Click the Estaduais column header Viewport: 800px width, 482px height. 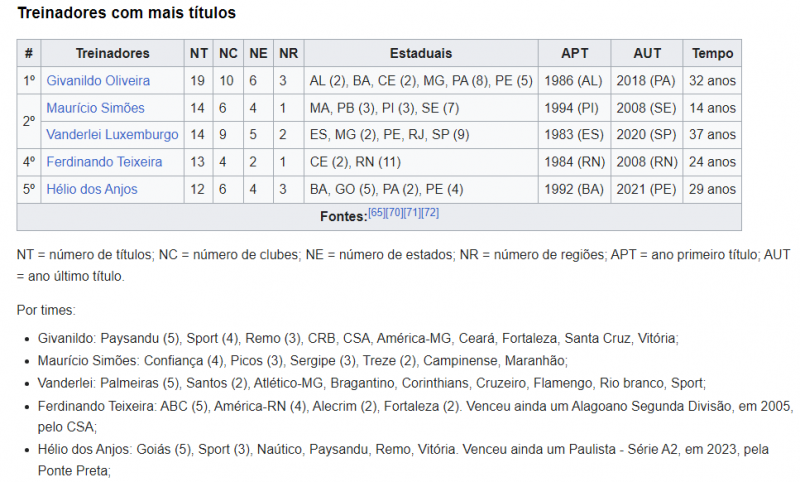click(x=421, y=53)
